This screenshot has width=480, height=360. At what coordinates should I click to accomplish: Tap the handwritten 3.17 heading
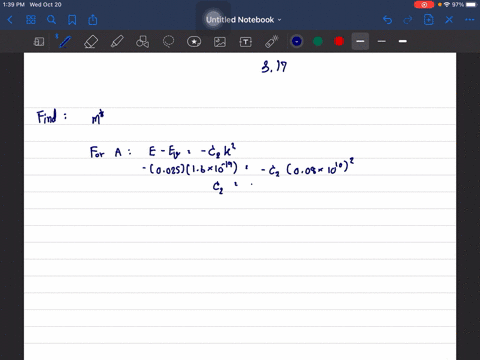pos(274,67)
